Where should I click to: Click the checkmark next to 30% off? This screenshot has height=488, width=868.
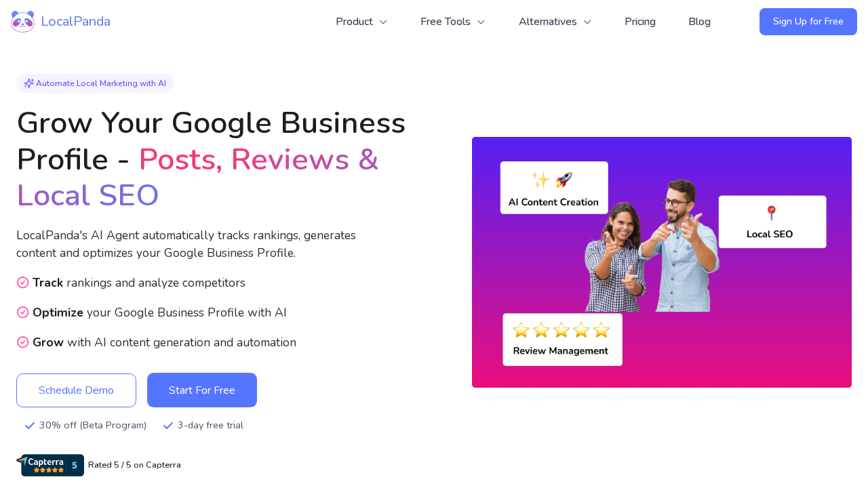coord(30,426)
